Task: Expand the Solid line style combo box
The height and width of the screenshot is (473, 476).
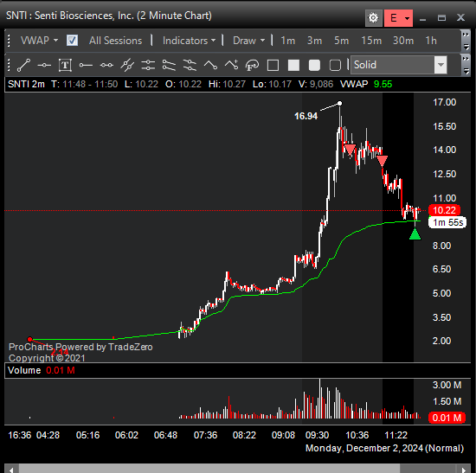Action: (x=441, y=65)
